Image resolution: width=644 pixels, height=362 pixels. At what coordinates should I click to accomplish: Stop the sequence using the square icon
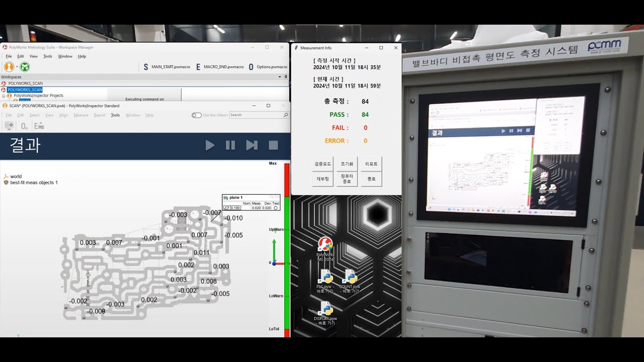pos(273,145)
